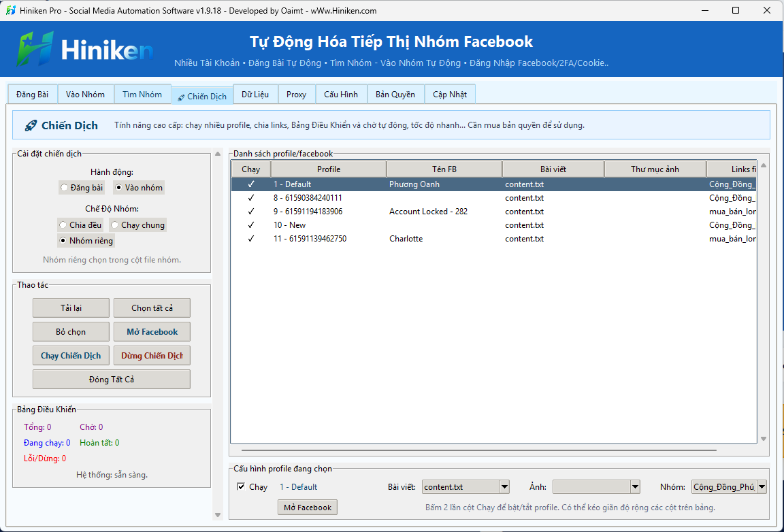Image resolution: width=784 pixels, height=532 pixels.
Task: Select the row '10 - New'
Action: [494, 225]
